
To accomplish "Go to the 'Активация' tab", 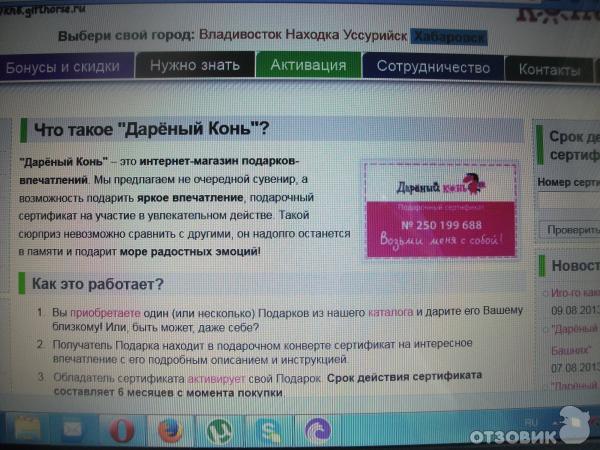I will point(308,66).
